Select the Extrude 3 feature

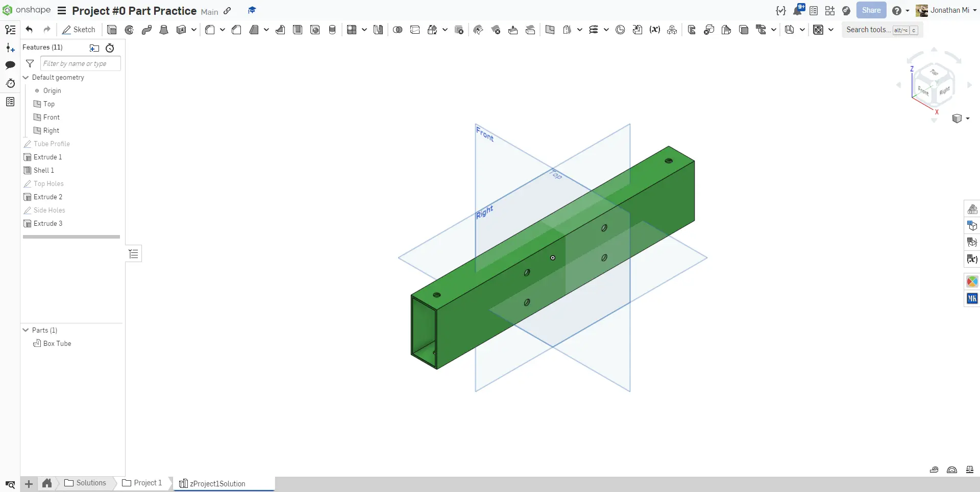click(47, 223)
